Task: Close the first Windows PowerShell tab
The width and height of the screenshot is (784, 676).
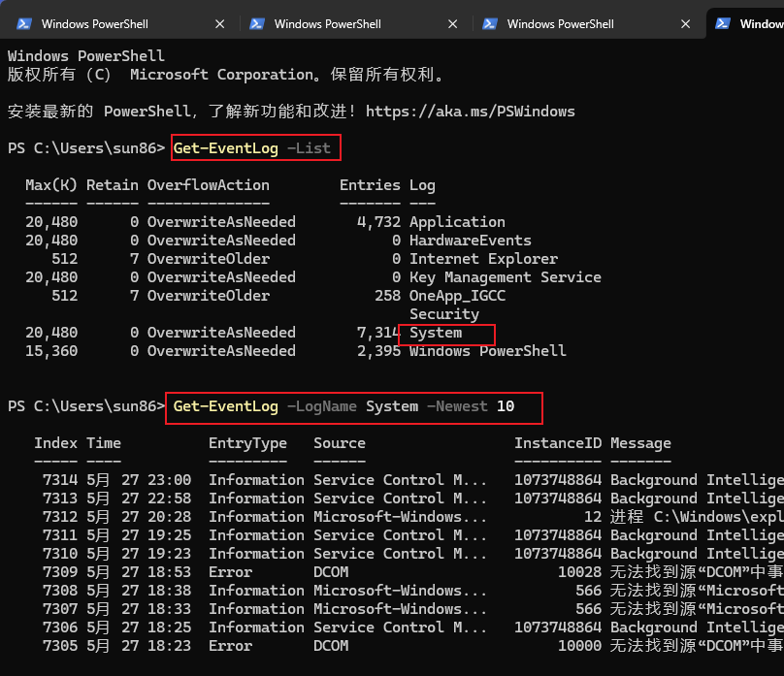Action: (x=219, y=23)
